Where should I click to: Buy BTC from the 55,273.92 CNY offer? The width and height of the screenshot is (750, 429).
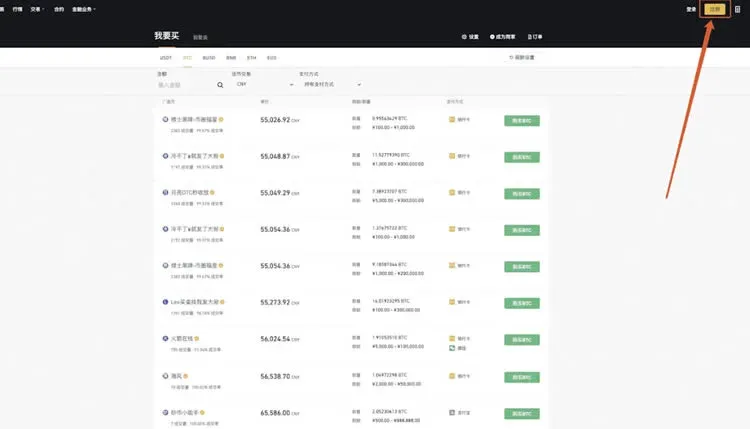(x=522, y=303)
